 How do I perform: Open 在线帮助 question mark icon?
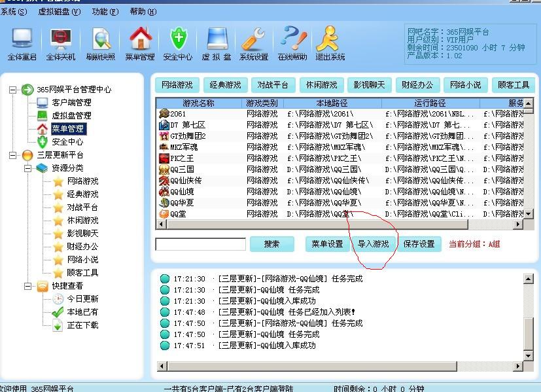(292, 43)
